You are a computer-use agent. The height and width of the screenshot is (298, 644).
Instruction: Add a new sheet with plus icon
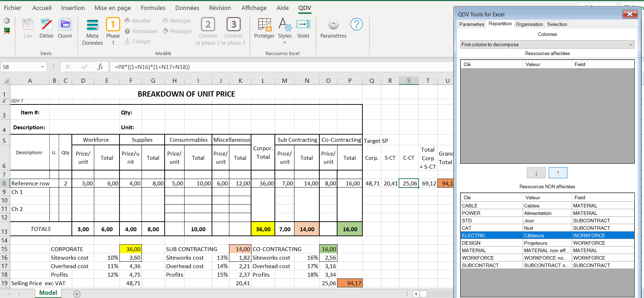pyautogui.click(x=77, y=294)
